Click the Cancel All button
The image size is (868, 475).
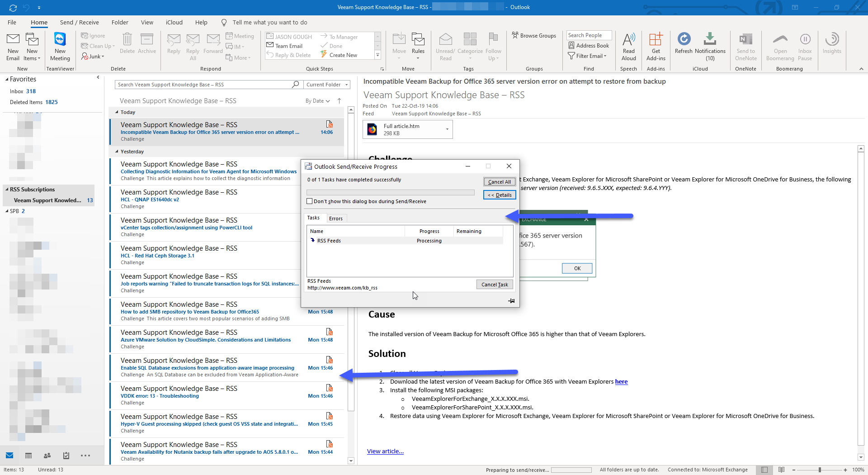(500, 182)
